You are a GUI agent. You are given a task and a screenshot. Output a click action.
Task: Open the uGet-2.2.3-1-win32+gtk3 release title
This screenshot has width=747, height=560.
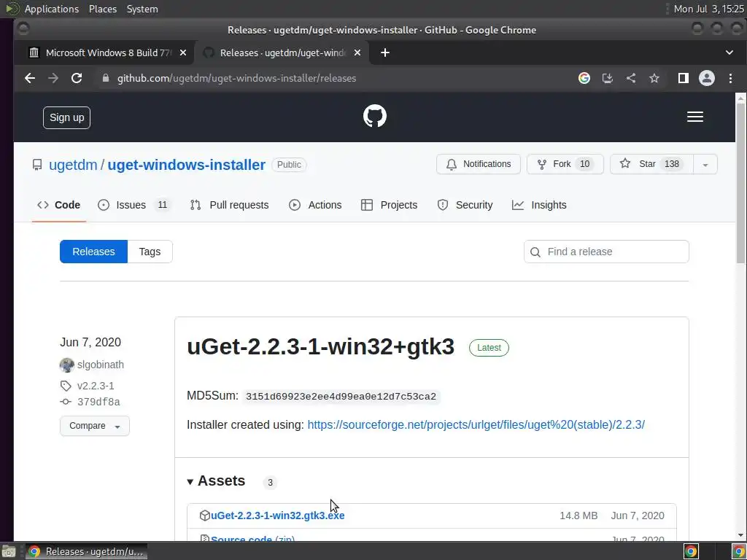(x=321, y=346)
